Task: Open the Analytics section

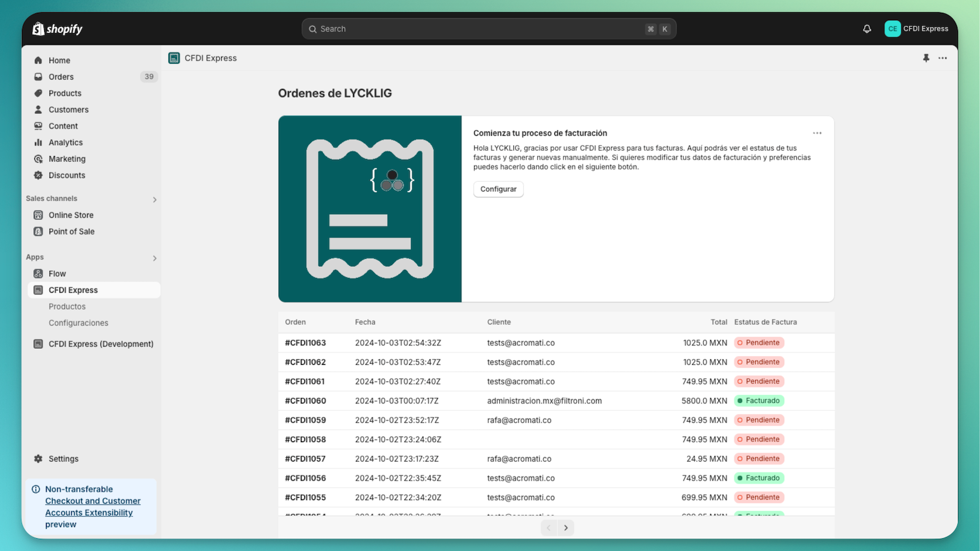Action: pyautogui.click(x=66, y=143)
